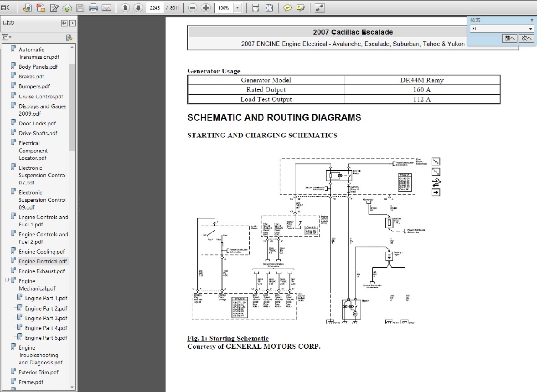Select the Engine Electrical.pdf bookmark
This screenshot has width=537, height=392.
[43, 261]
